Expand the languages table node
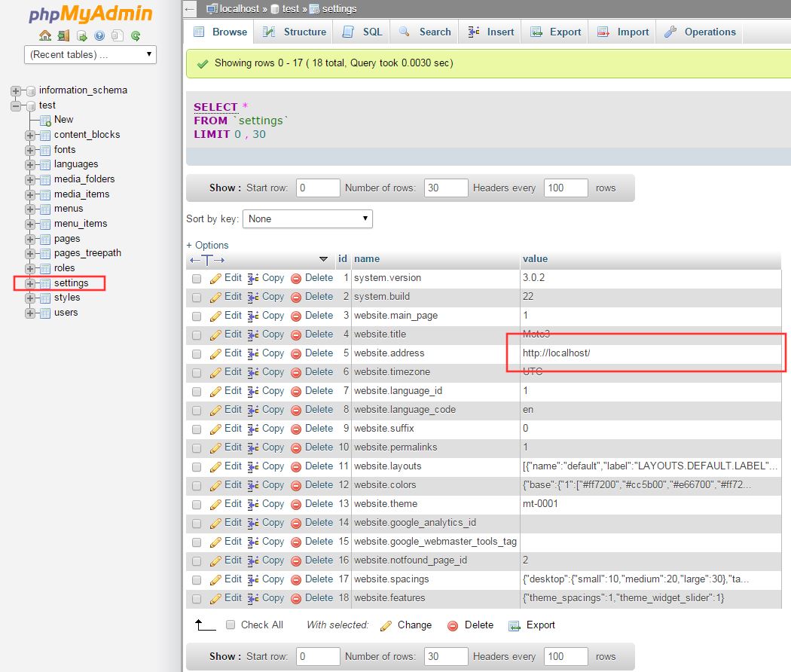 pyautogui.click(x=30, y=164)
